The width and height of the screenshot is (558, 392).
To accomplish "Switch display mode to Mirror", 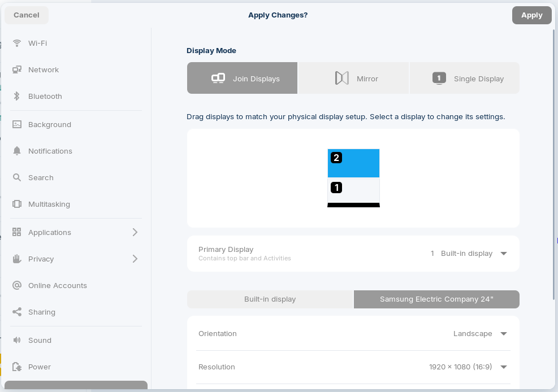I will tap(353, 78).
